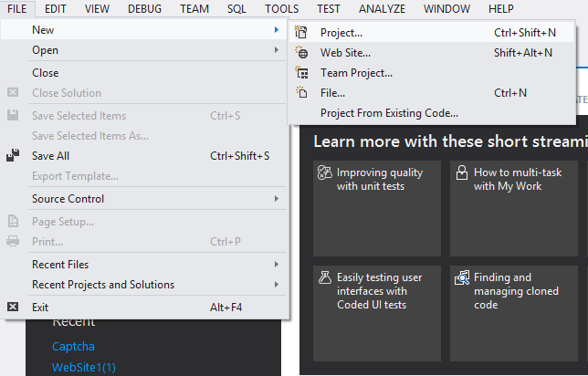588x376 pixels.
Task: Click the Exit X icon
Action: tap(13, 308)
